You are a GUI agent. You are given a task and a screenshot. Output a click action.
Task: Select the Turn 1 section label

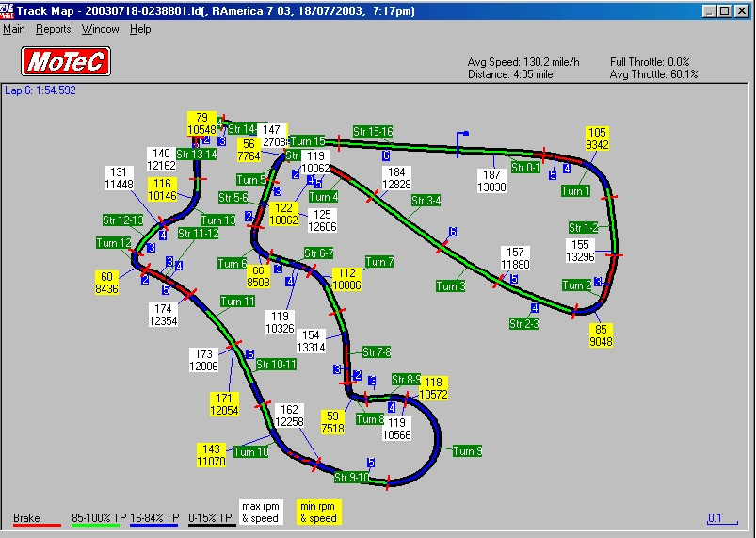click(575, 191)
